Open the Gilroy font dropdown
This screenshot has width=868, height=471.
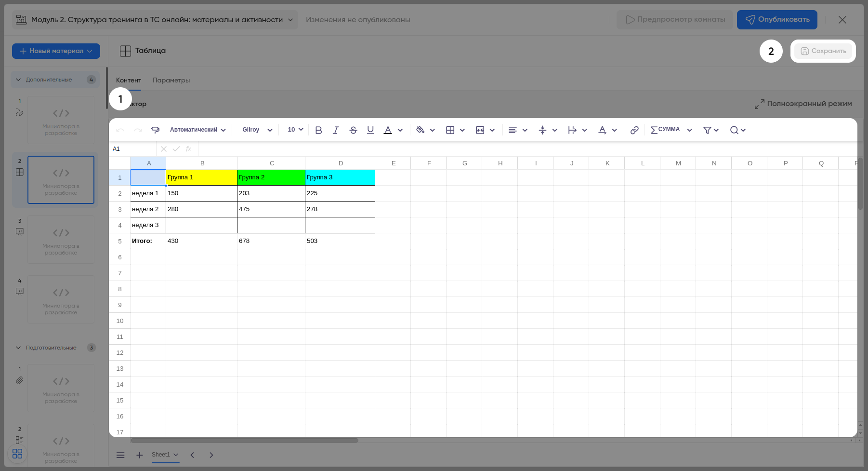pyautogui.click(x=257, y=130)
